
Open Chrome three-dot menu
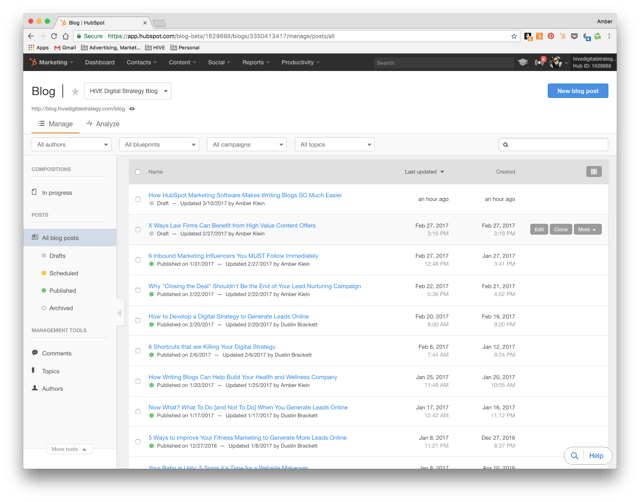pyautogui.click(x=609, y=36)
